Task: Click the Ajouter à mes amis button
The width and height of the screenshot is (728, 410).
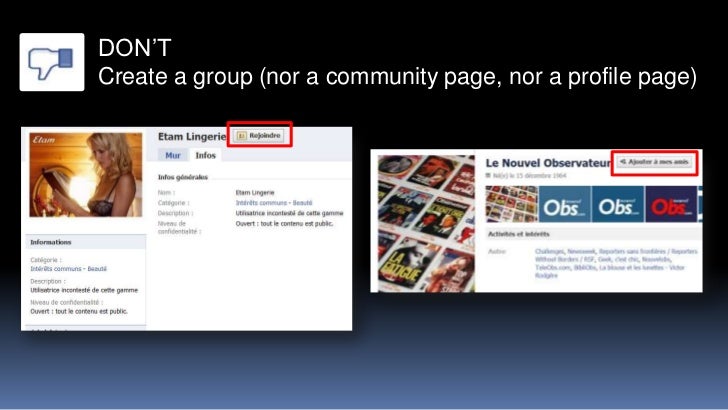Action: pos(654,162)
